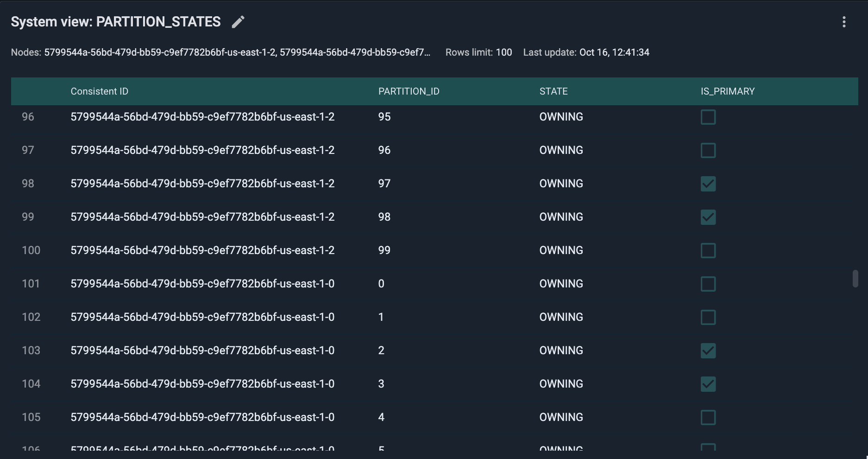The height and width of the screenshot is (459, 868).
Task: Click the STATE column header
Action: pyautogui.click(x=553, y=91)
